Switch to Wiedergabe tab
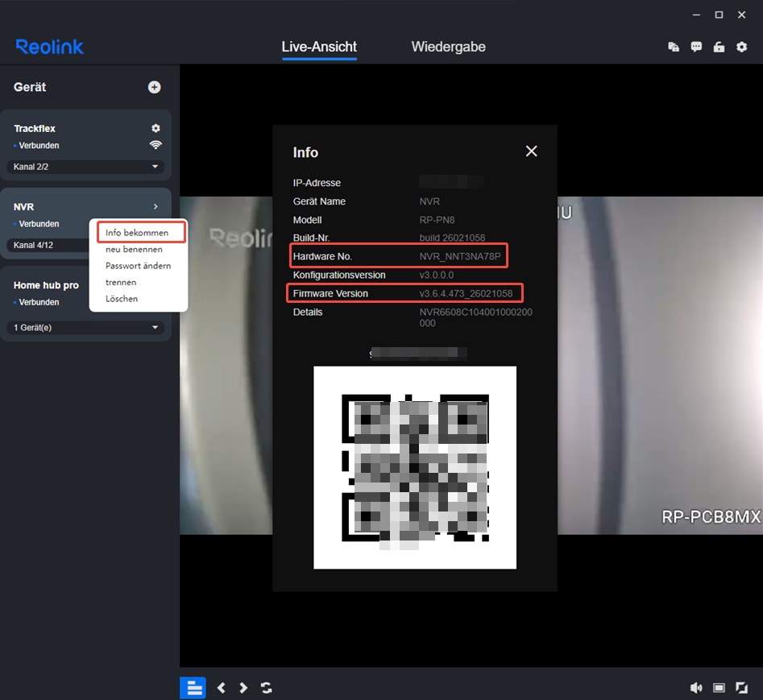 tap(448, 47)
